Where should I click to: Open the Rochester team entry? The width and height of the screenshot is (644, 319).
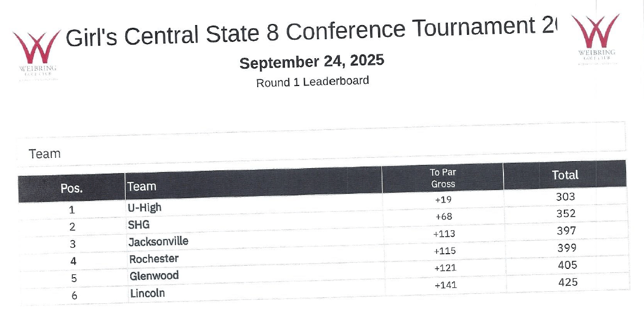tap(154, 259)
